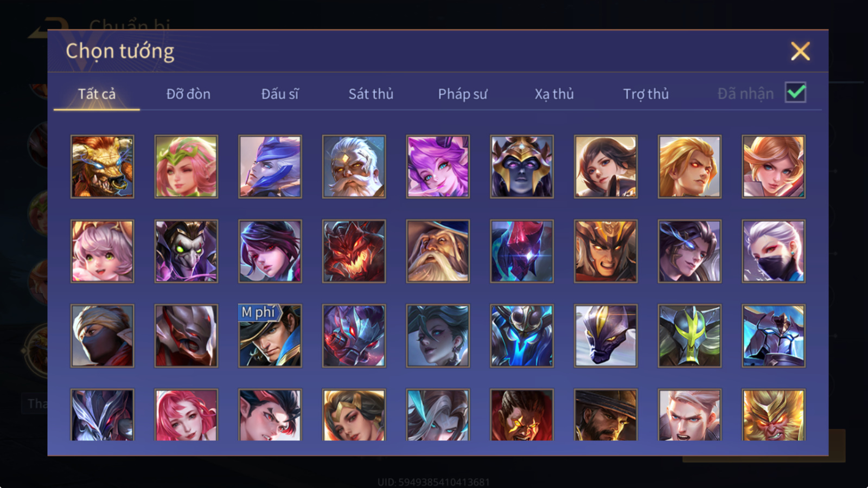Select the purple-haired girl hero portrait
The height and width of the screenshot is (488, 868).
click(x=438, y=166)
